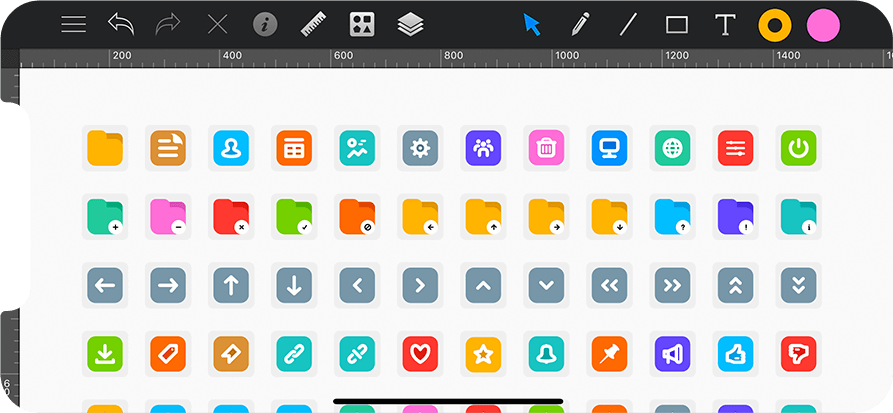Screen dimensions: 893x413
Task: Open the info inspector
Action: [265, 24]
